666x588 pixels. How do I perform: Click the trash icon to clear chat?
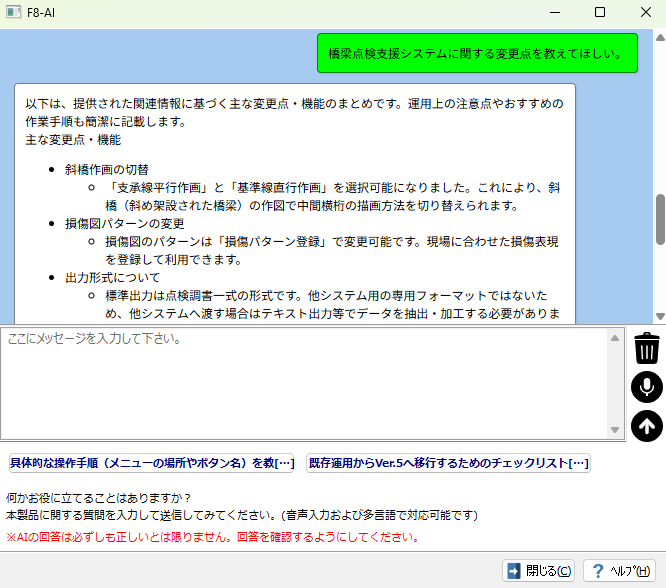tap(646, 348)
